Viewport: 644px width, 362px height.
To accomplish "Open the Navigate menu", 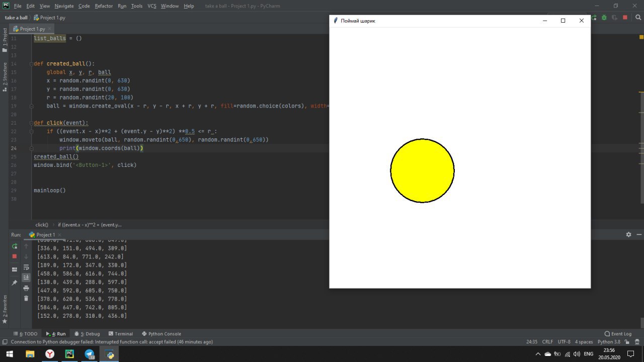I will click(64, 6).
